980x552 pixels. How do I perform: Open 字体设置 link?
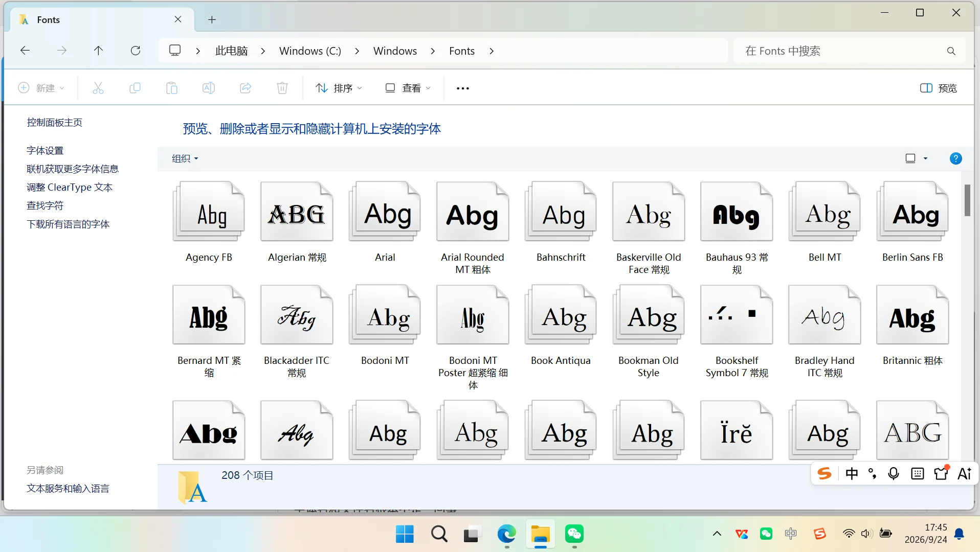point(45,150)
